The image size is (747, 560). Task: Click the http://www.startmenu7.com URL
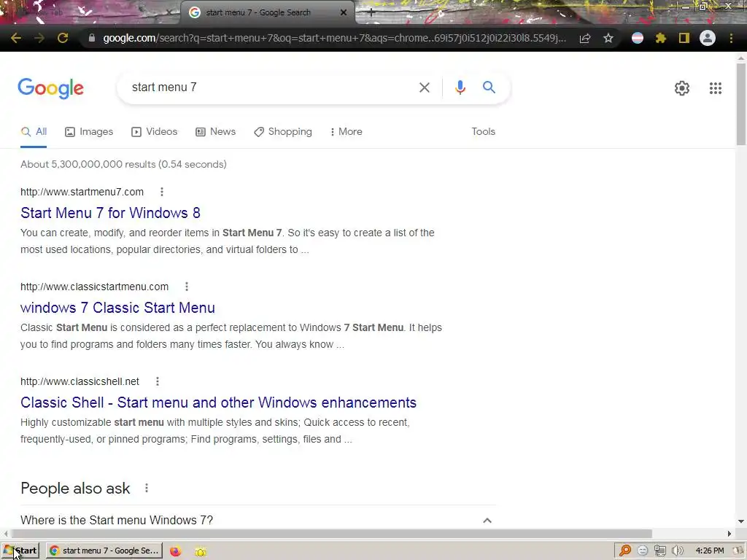click(x=82, y=192)
